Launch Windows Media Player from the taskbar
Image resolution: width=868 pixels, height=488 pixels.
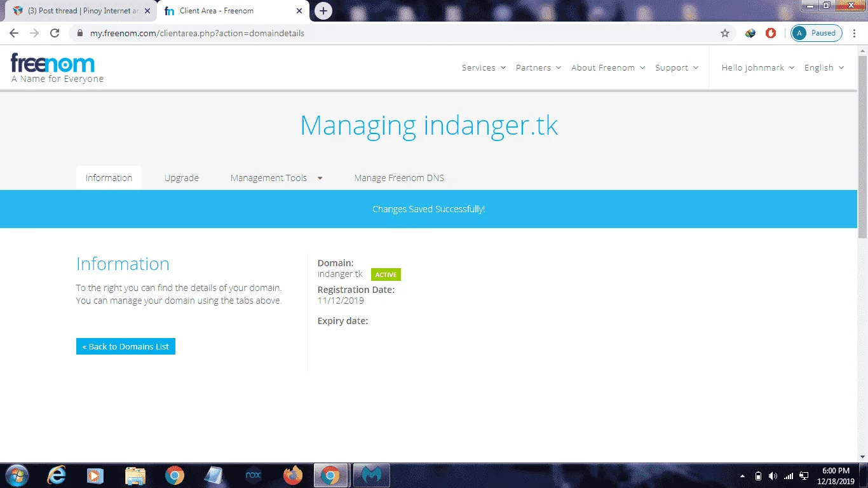click(95, 475)
